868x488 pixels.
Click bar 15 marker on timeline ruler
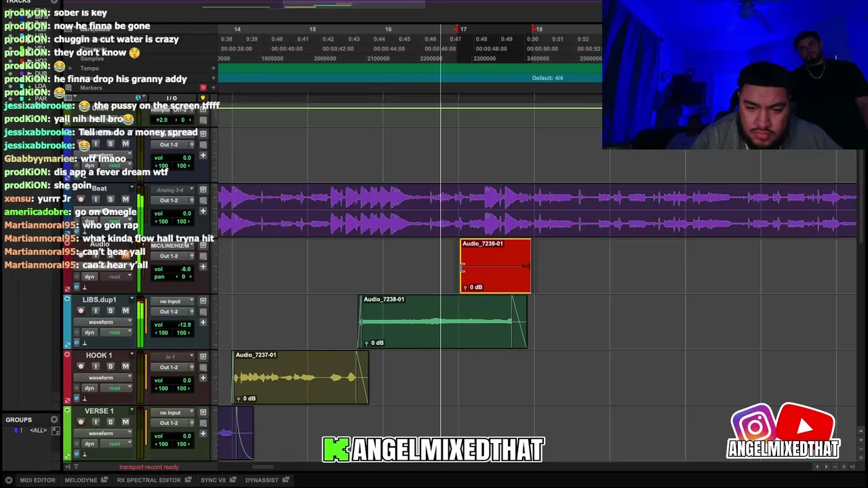click(313, 29)
